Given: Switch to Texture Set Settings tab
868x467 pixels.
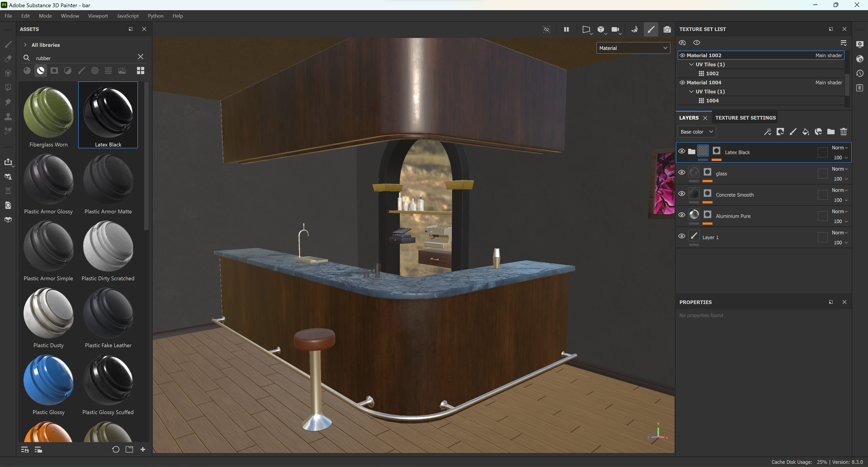Looking at the screenshot, I should pos(745,118).
